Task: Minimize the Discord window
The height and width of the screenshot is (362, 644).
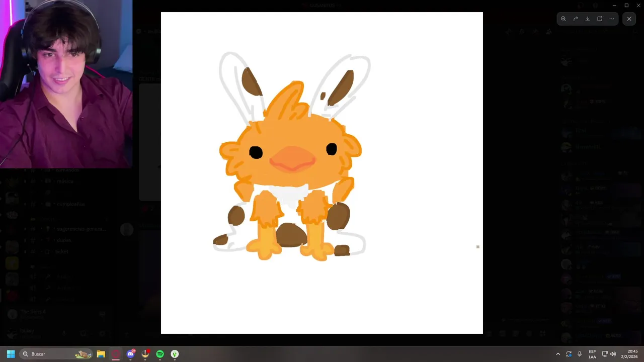Action: pyautogui.click(x=614, y=5)
